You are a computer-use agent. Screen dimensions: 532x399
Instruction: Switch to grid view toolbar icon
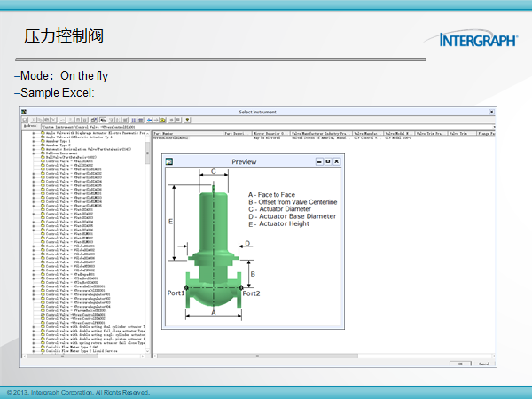141,120
